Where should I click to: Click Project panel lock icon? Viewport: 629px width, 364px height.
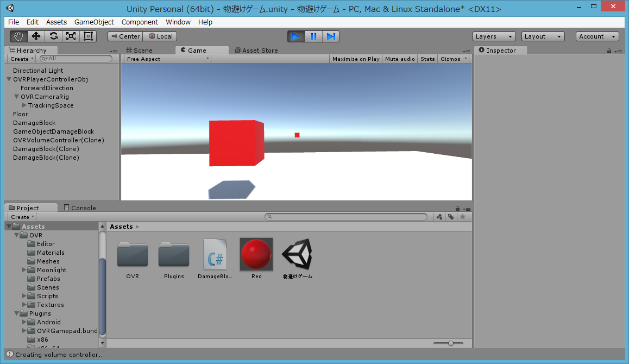point(457,208)
